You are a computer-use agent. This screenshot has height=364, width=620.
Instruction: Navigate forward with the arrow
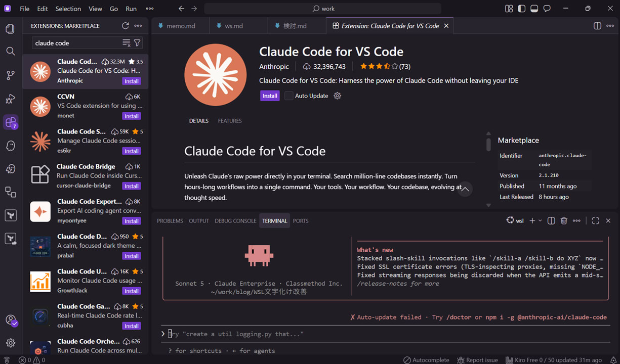[x=194, y=9]
